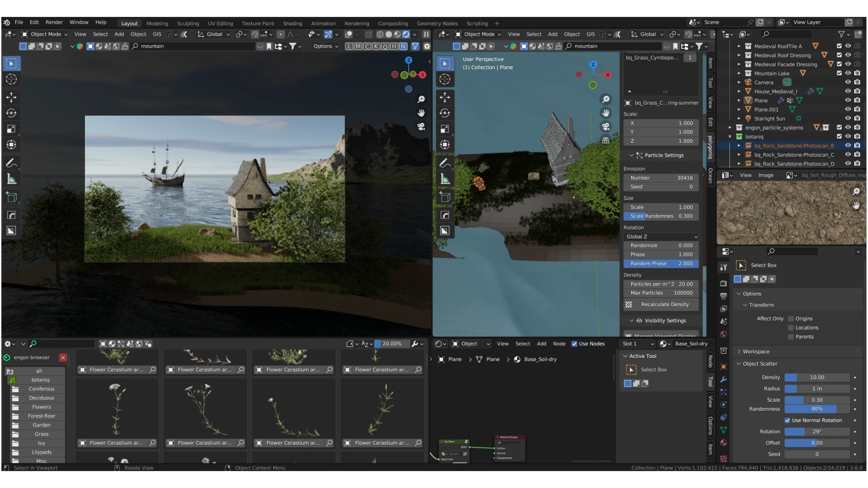Click the zoom magnifier in right viewport

606,99
